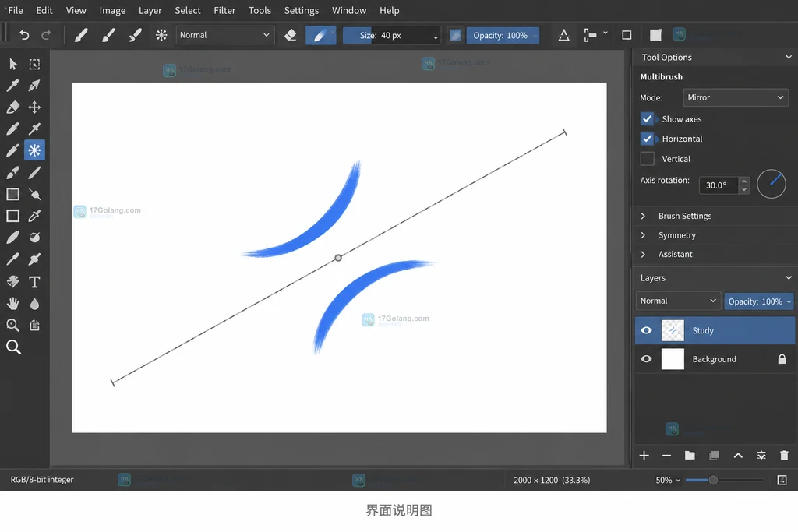Open the Layer menu
The image size is (798, 532).
(x=150, y=10)
